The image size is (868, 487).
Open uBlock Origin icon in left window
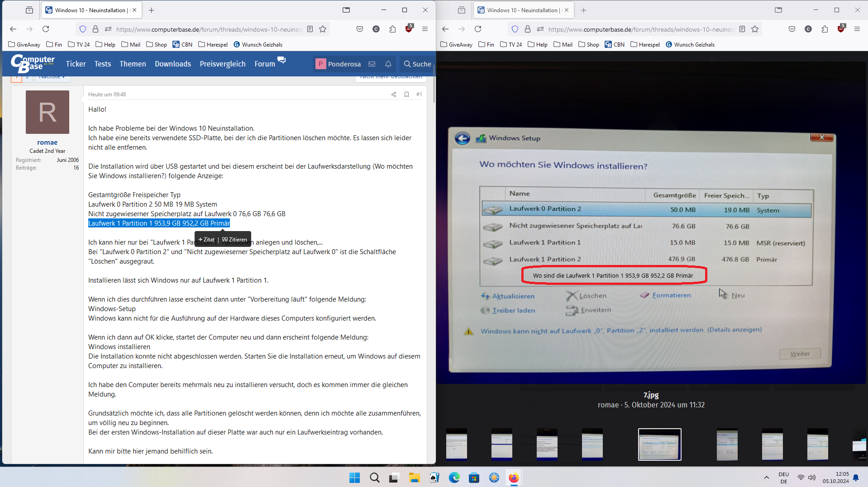point(409,28)
